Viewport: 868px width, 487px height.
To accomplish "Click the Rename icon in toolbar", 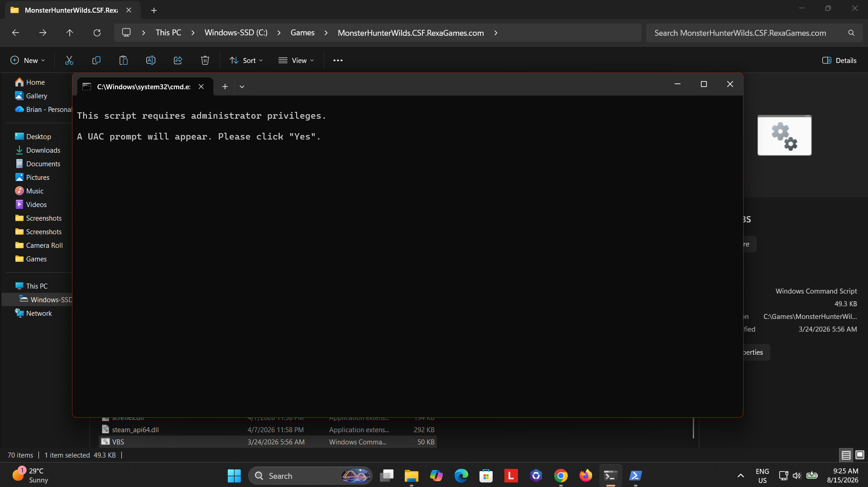I will click(151, 60).
